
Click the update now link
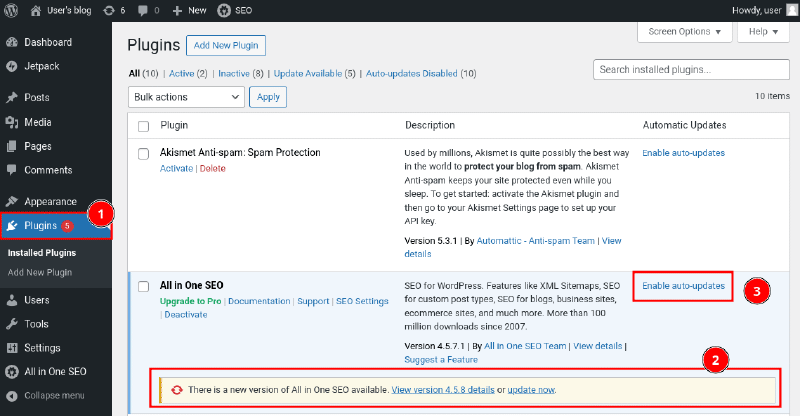pyautogui.click(x=531, y=389)
